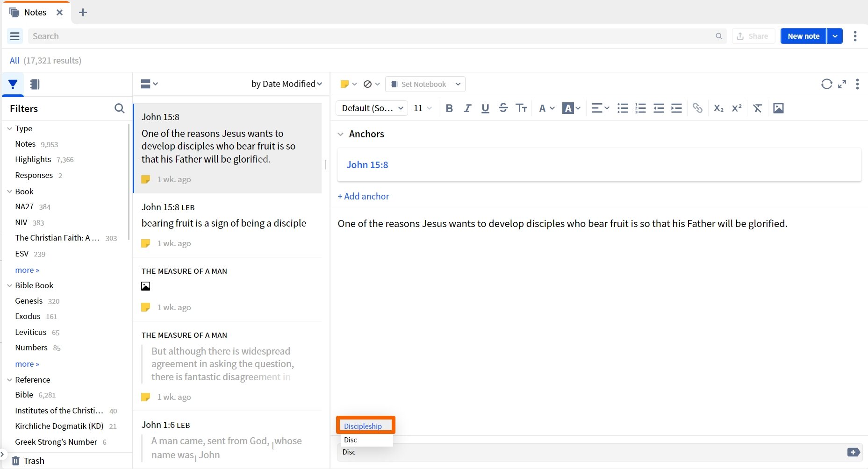Viewport: 868px width, 469px height.
Task: Expand the note editor to full size
Action: pyautogui.click(x=842, y=84)
